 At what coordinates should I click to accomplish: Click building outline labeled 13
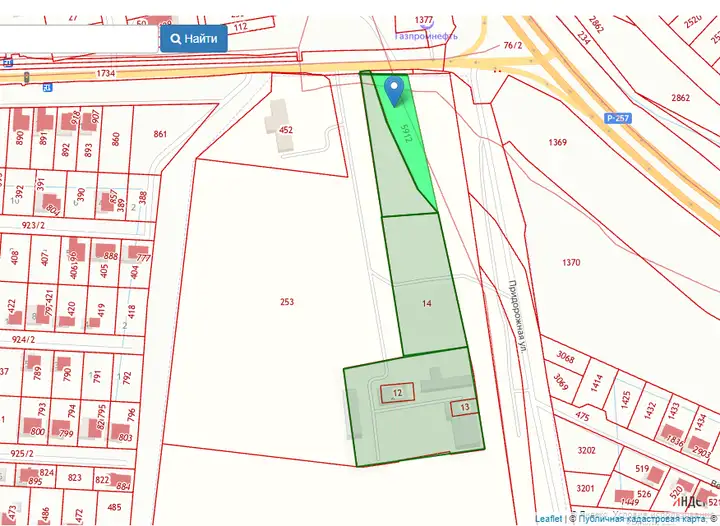tap(464, 407)
